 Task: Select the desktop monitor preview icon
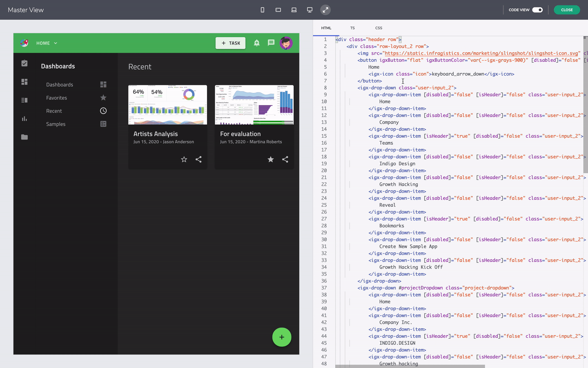coord(310,10)
